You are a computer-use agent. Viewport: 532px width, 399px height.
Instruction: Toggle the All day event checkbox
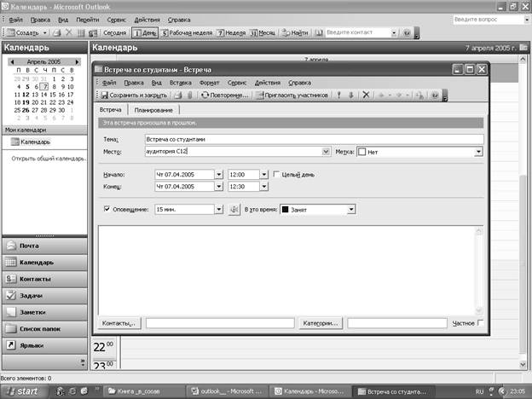(276, 174)
